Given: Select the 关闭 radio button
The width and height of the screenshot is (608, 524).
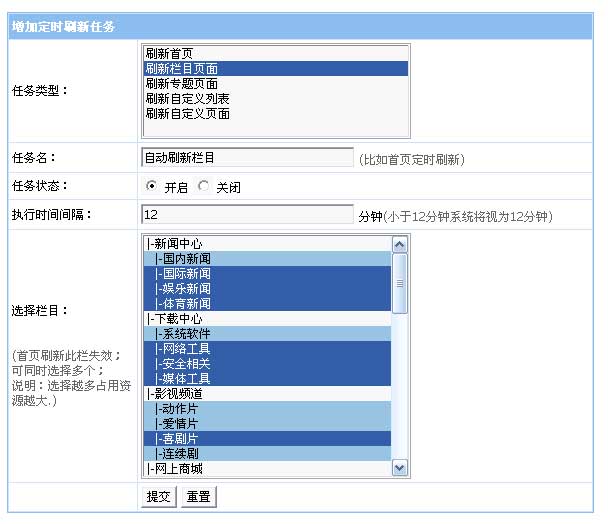Looking at the screenshot, I should pyautogui.click(x=204, y=186).
